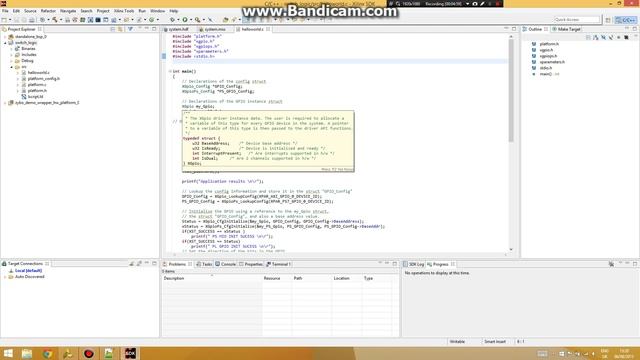Expand the Binaries node

click(11, 49)
